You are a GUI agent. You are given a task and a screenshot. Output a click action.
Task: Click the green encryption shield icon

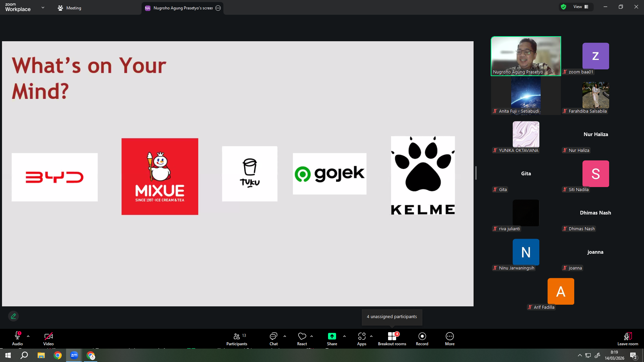point(563,7)
